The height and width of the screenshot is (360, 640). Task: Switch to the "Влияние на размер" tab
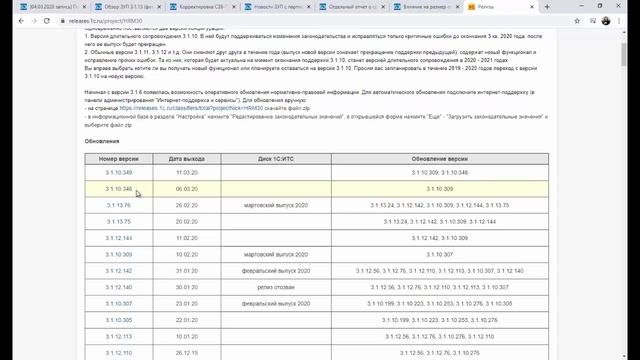pyautogui.click(x=426, y=7)
